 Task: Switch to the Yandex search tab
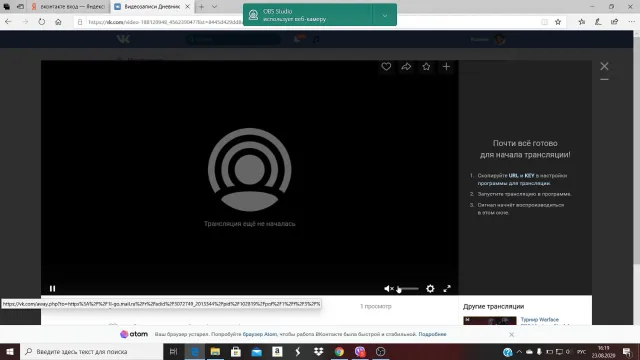tap(69, 7)
